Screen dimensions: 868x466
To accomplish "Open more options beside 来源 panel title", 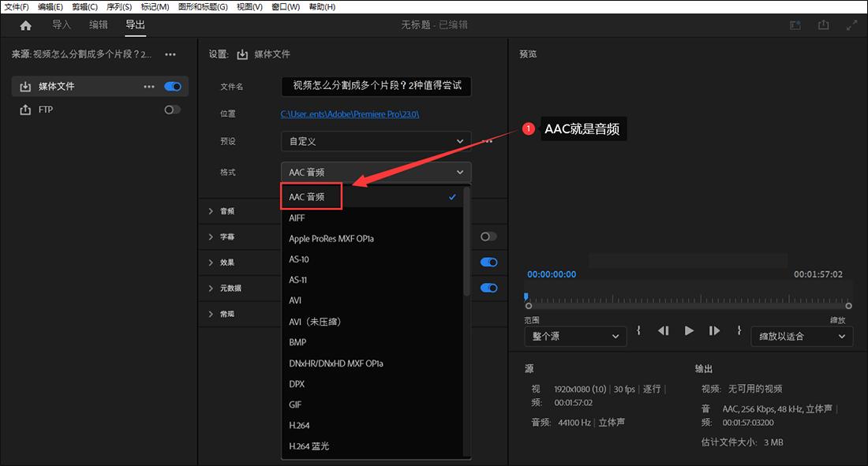I will click(170, 54).
